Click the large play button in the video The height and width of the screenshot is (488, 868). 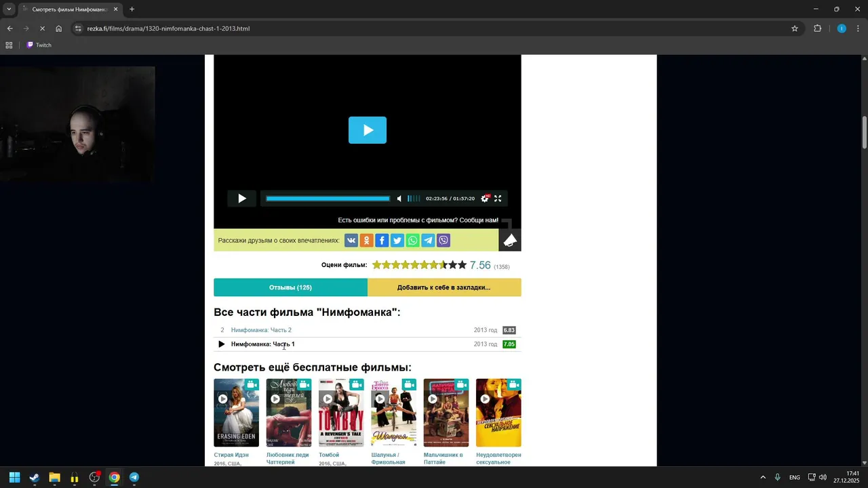coord(368,130)
